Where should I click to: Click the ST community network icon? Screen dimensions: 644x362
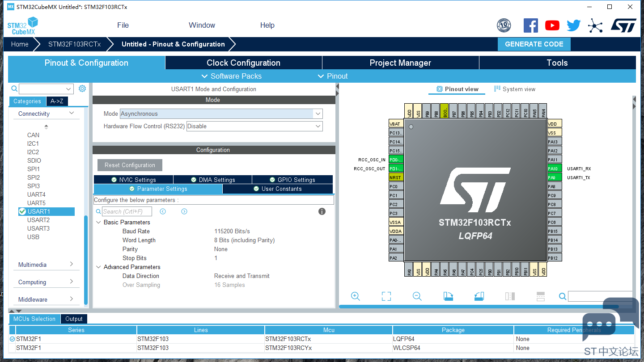coord(595,25)
